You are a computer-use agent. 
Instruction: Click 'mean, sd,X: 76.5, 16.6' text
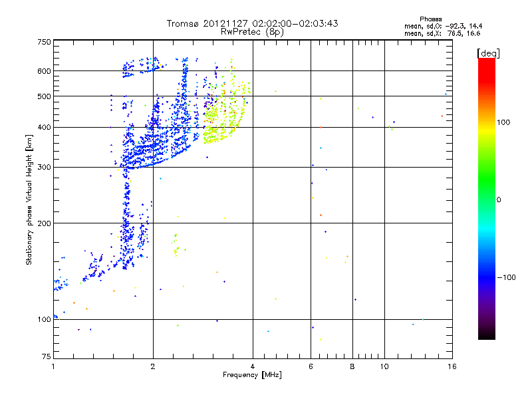coord(442,33)
